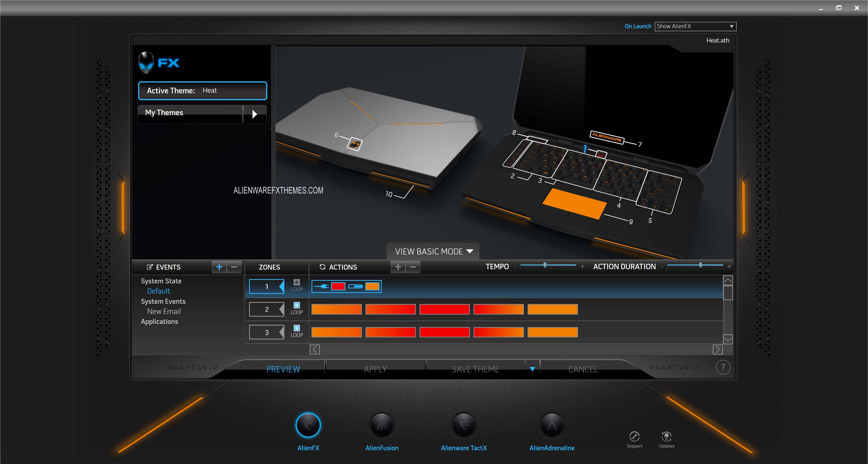Decrease action duration with minus sign
Viewport: 868px width, 464px height.
[x=662, y=267]
